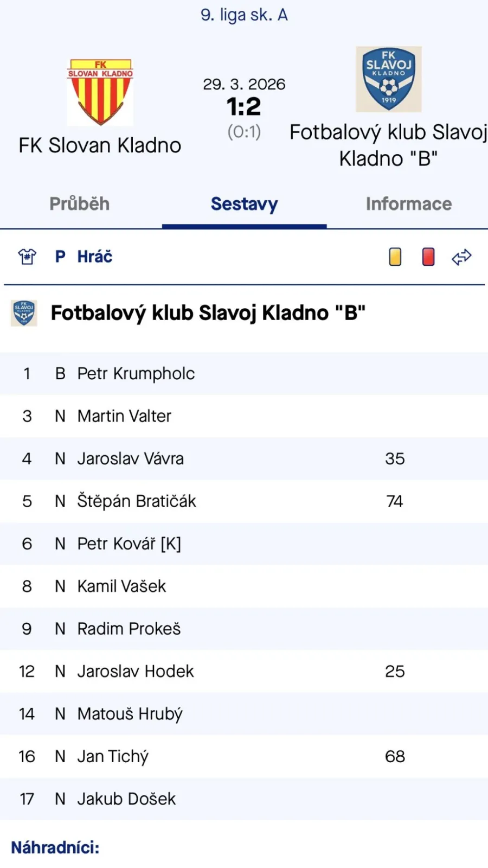
Task: Open Fotbalový klub Slavoj Kladno "B" header name
Action: (388, 145)
